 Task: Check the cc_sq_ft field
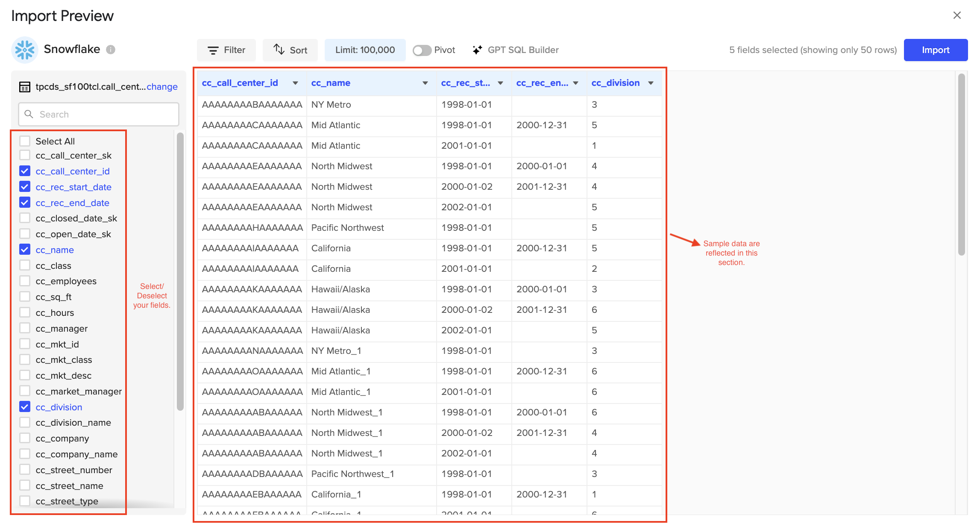[25, 297]
